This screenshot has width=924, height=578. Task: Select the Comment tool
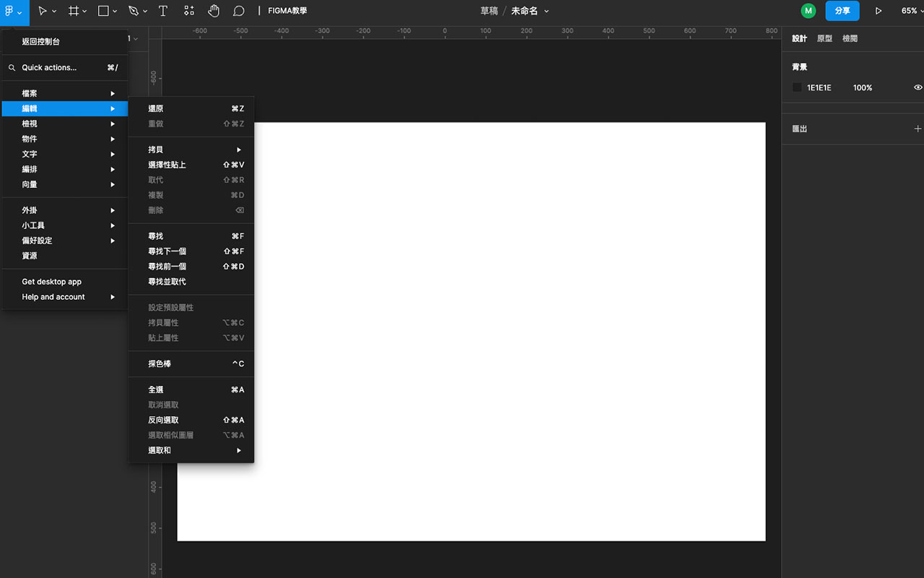pyautogui.click(x=238, y=10)
